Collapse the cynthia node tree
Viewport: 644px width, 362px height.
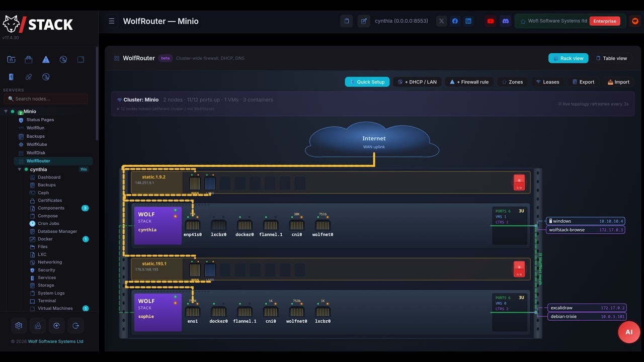point(20,169)
